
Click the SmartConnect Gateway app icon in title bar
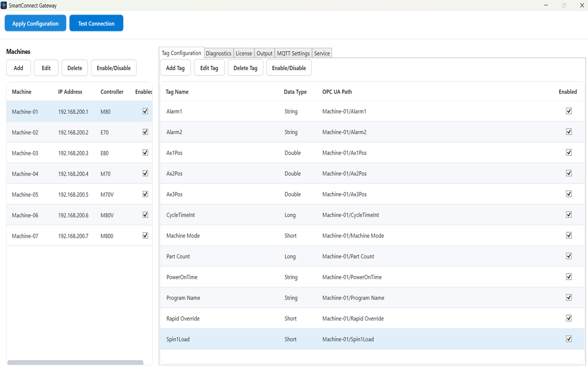tap(4, 6)
